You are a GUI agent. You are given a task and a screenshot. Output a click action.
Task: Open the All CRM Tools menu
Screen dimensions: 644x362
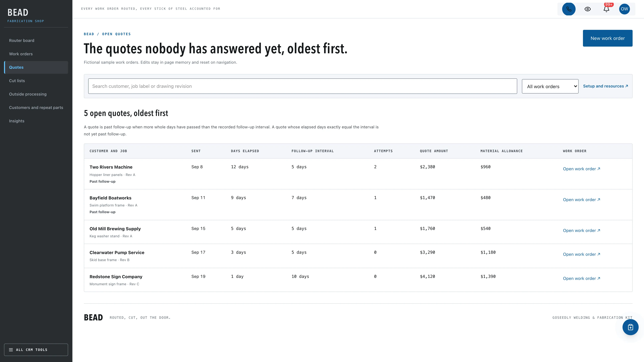36,349
